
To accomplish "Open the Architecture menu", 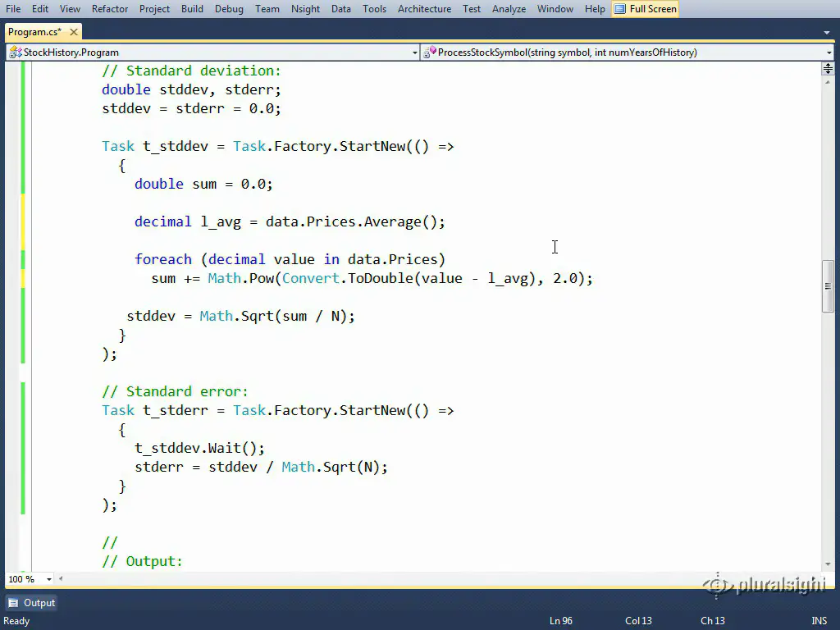I will tap(424, 9).
